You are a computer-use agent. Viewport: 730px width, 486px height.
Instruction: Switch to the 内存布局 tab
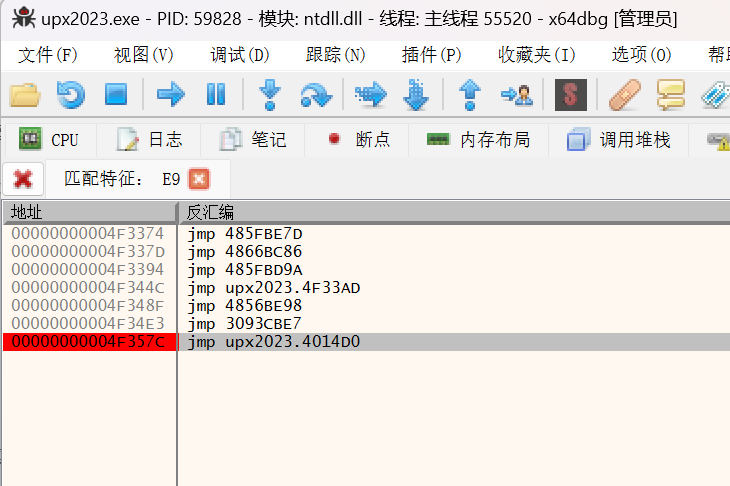[x=478, y=140]
